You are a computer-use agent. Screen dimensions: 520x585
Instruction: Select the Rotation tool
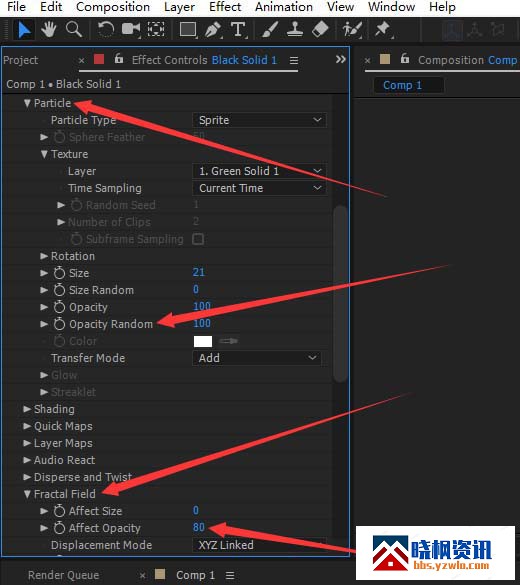coord(106,29)
